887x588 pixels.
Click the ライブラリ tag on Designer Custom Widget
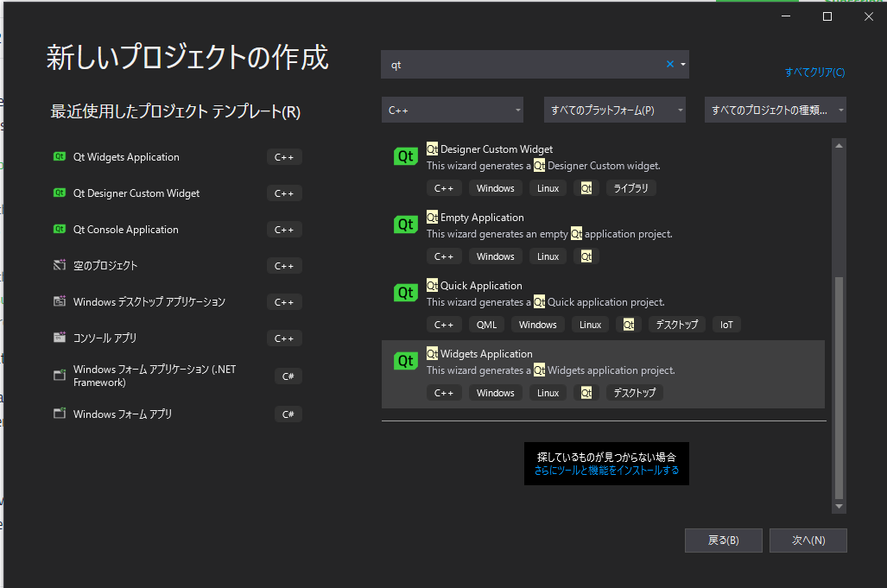click(630, 188)
